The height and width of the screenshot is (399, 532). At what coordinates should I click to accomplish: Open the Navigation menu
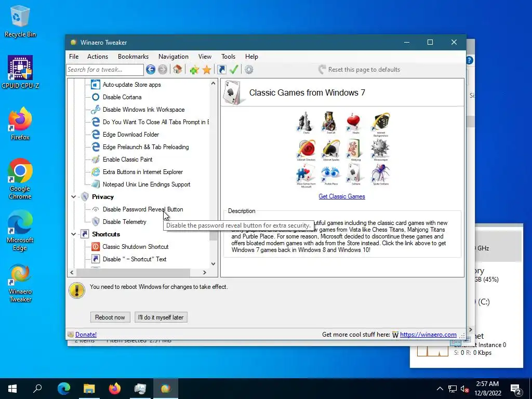click(174, 57)
